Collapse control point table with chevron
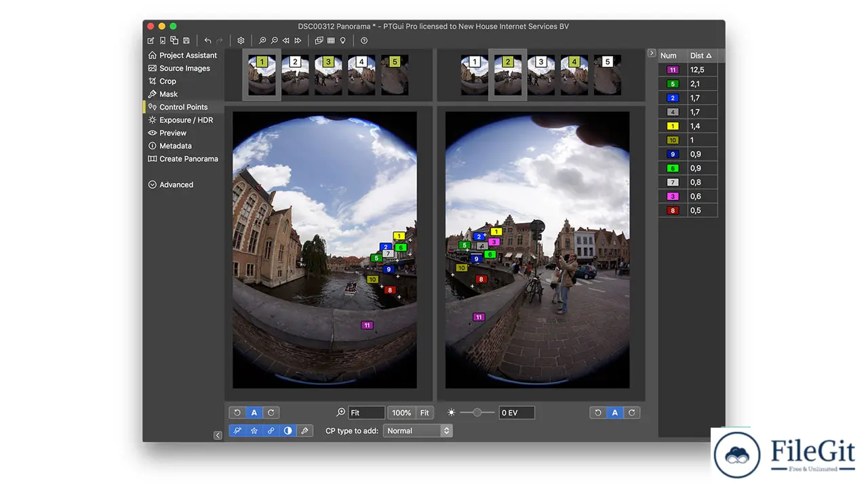Screen dimensions: 868x488 (x=652, y=53)
